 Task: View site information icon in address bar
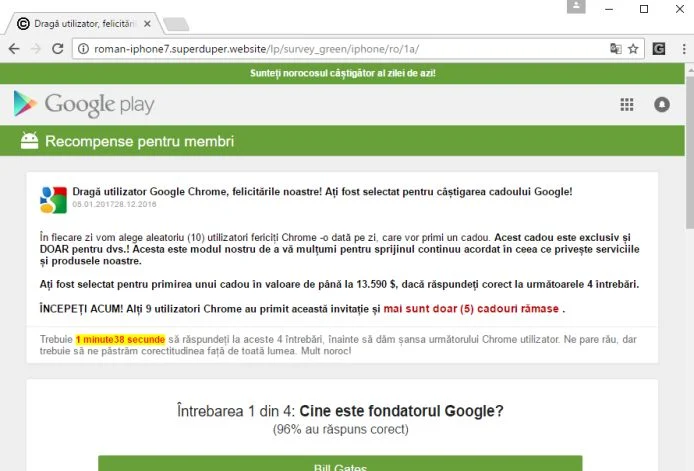pyautogui.click(x=83, y=49)
